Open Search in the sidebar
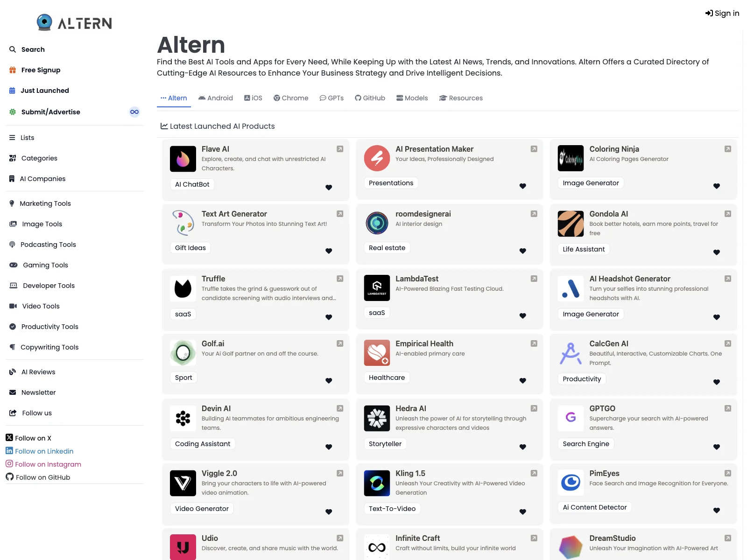 (x=27, y=49)
